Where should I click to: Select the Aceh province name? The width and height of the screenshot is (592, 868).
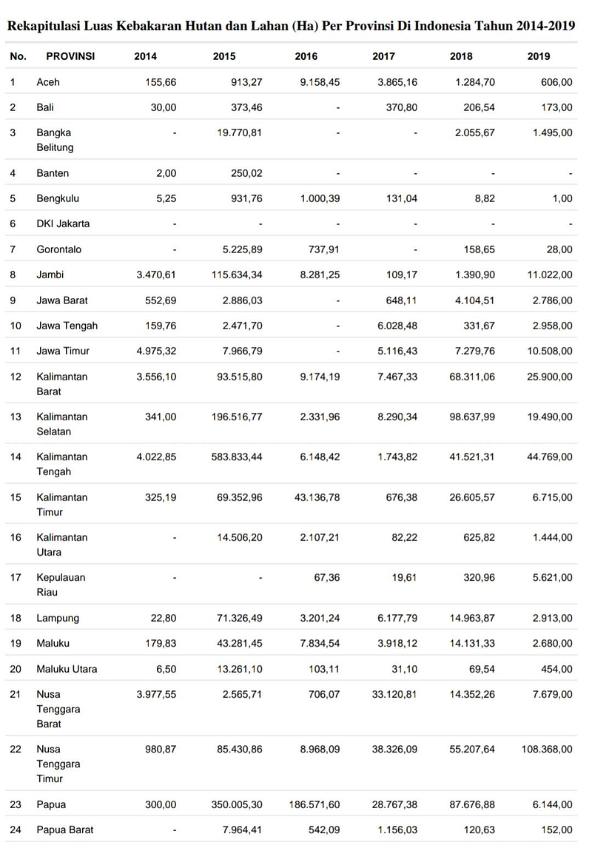click(x=48, y=82)
